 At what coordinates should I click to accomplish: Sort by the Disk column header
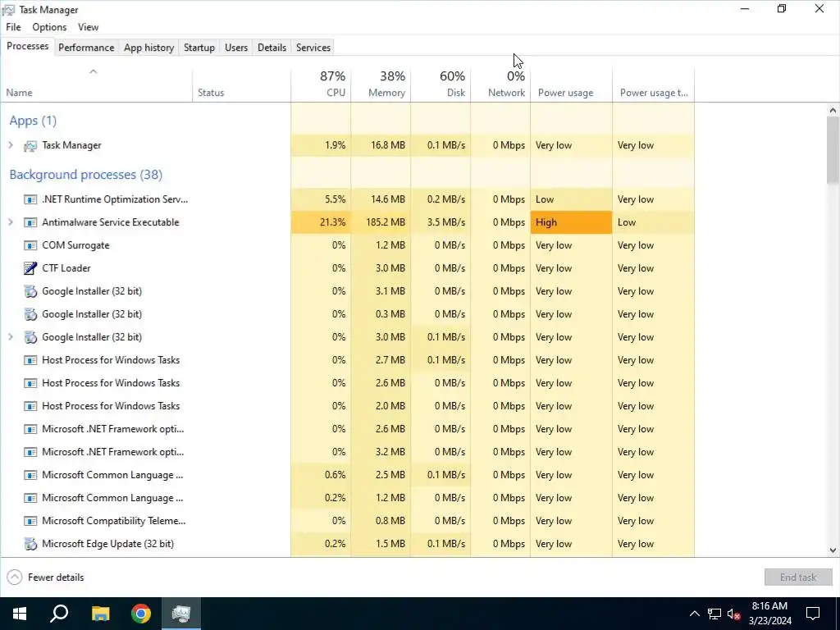(x=441, y=85)
